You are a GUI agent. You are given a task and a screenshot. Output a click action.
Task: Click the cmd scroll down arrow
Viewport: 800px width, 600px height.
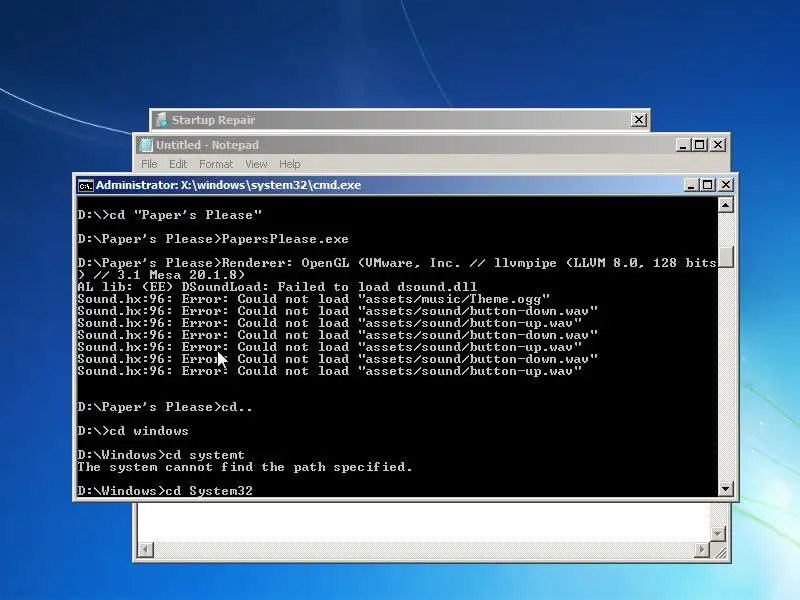point(726,489)
